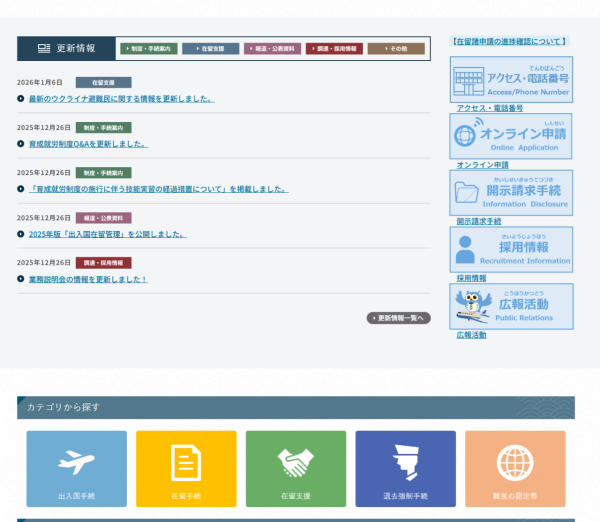Screen dimensions: 600x522
Task: Filter updates by その他 tab
Action: point(396,49)
